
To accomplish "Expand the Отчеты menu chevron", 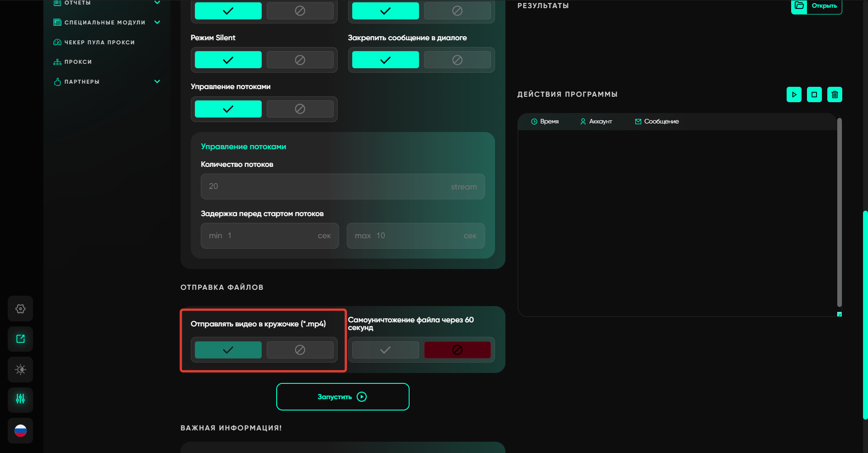I will tap(157, 3).
